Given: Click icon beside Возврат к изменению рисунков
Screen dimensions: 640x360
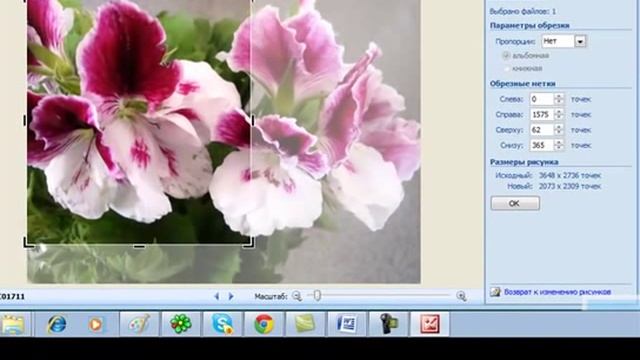Looking at the screenshot, I should (495, 292).
